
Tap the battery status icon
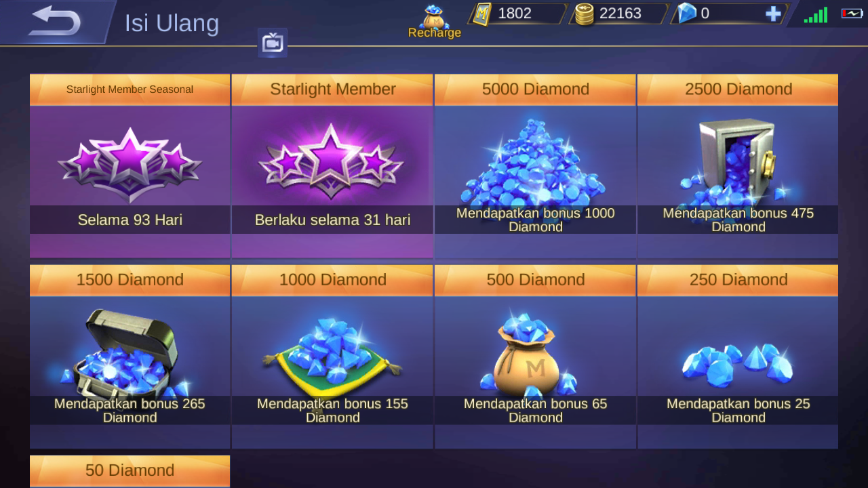point(852,14)
